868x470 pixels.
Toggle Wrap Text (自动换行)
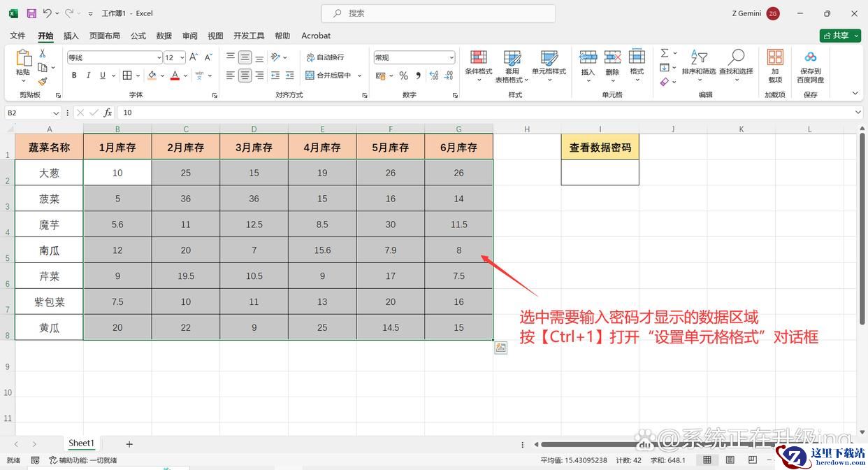(x=325, y=57)
